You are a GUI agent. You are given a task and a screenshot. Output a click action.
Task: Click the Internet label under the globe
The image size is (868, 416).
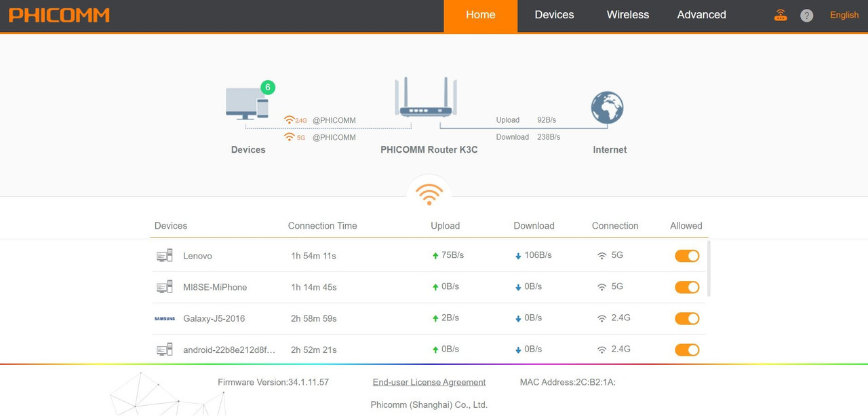[x=610, y=149]
